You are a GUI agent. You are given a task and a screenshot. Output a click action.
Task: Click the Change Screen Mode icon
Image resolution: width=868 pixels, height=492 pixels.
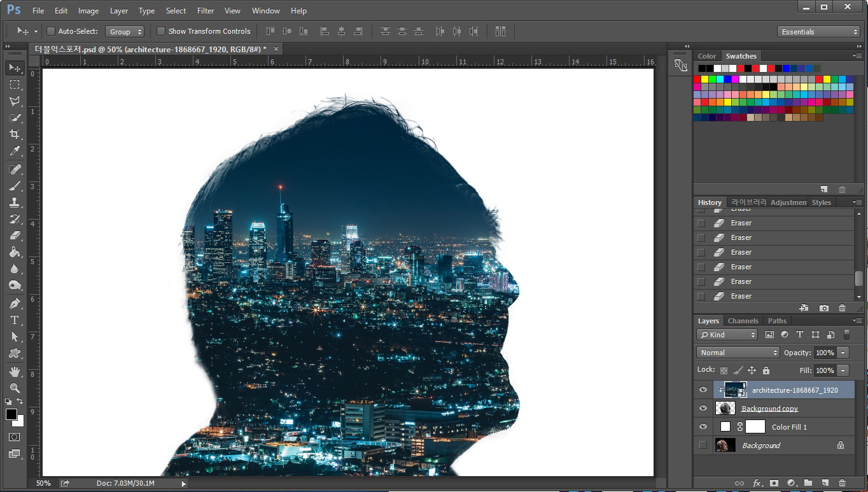click(x=15, y=454)
